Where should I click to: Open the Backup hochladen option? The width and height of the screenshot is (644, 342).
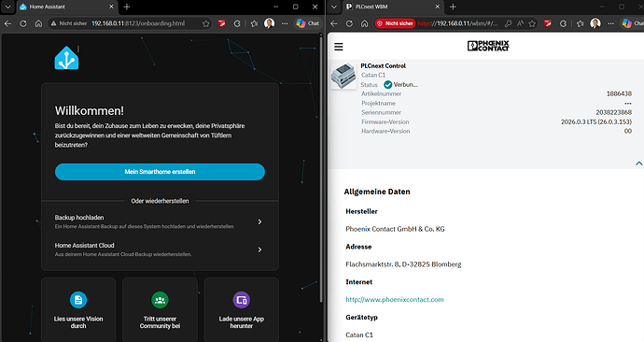(x=160, y=221)
